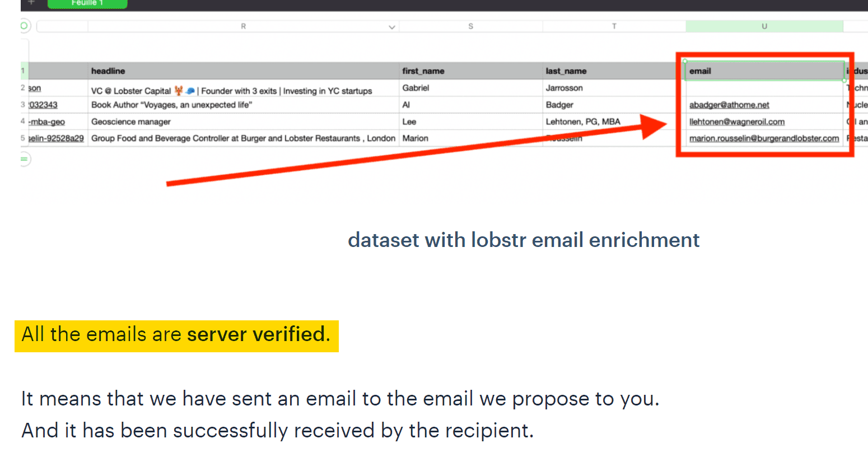Select the Al first name cell
868x457 pixels.
click(470, 105)
